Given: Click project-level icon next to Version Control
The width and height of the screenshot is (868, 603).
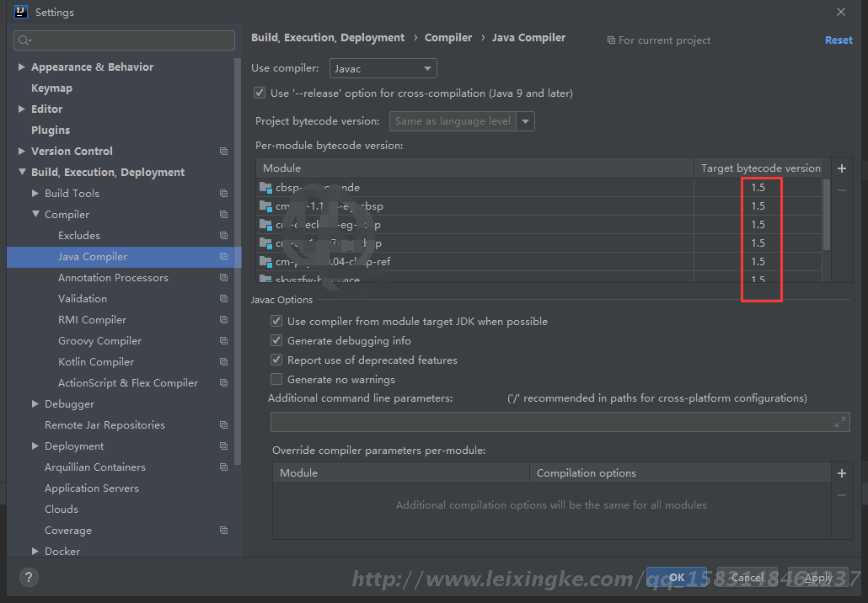Looking at the screenshot, I should (223, 152).
